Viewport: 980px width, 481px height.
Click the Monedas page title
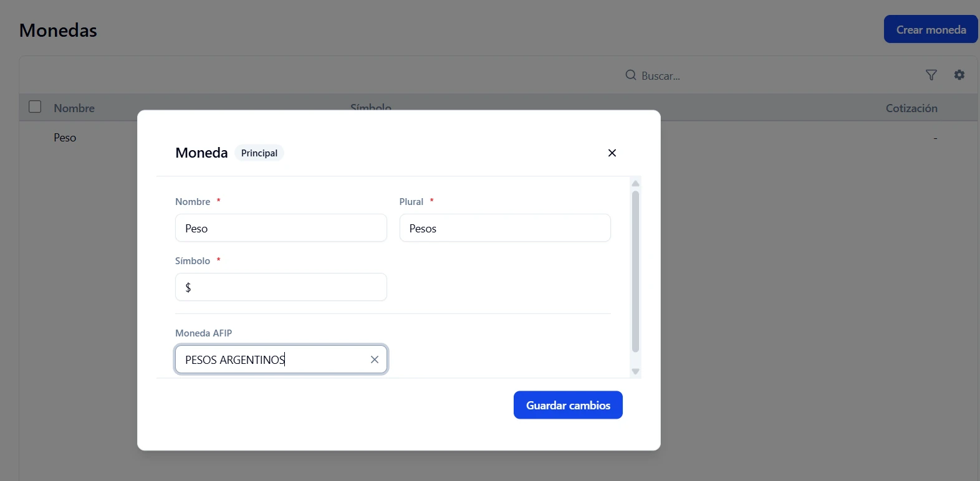point(58,31)
